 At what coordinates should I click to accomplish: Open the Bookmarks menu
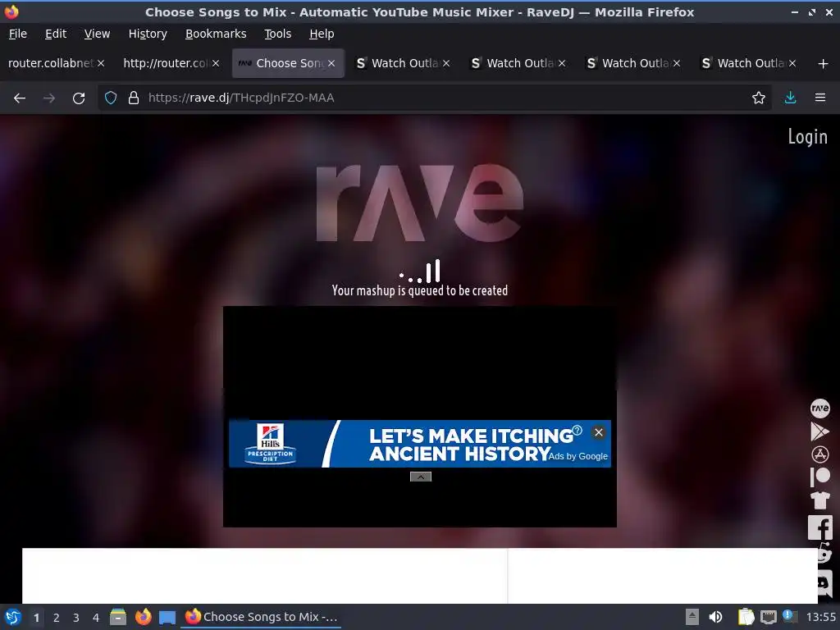(216, 34)
